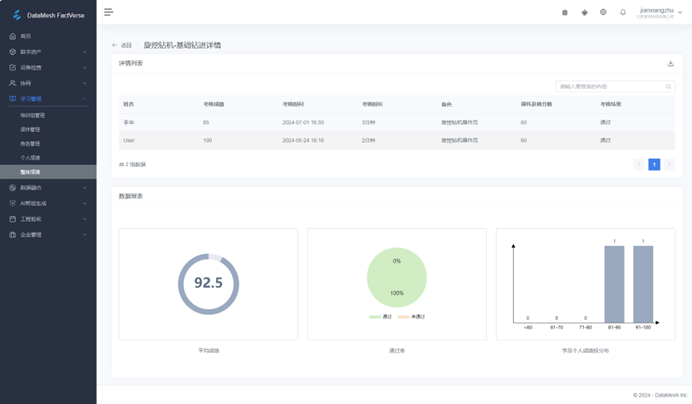Collapse sidebar with the hamburger menu icon
The image size is (692, 404).
[109, 12]
